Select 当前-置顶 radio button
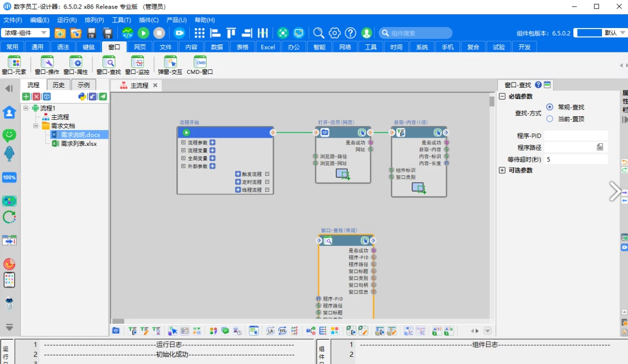Screen dimensions: 628x364 point(549,119)
